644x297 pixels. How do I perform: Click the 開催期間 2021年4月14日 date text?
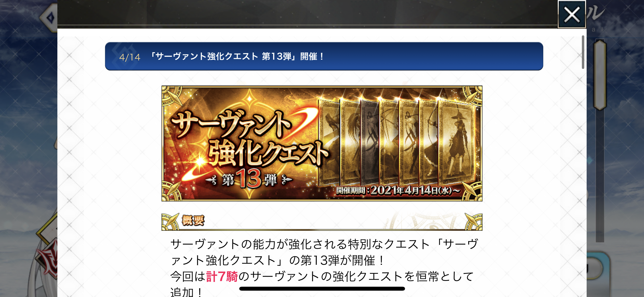click(x=398, y=190)
